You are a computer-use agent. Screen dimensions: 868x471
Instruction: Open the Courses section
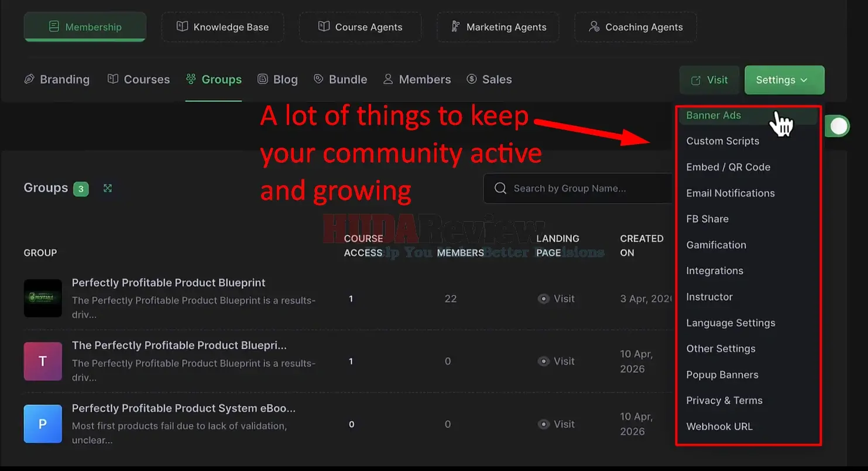(139, 79)
